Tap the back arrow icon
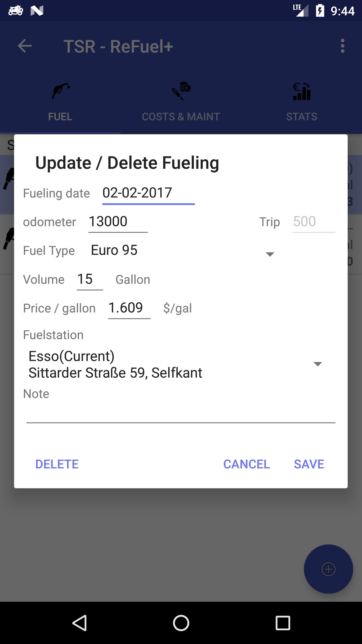Image resolution: width=362 pixels, height=644 pixels. [25, 46]
